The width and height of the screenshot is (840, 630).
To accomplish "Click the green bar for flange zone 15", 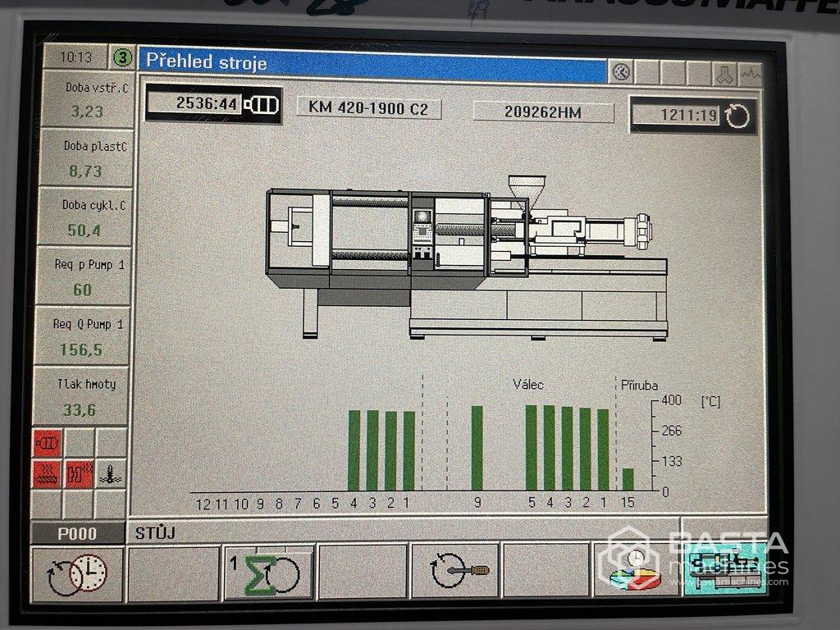I will (x=628, y=479).
